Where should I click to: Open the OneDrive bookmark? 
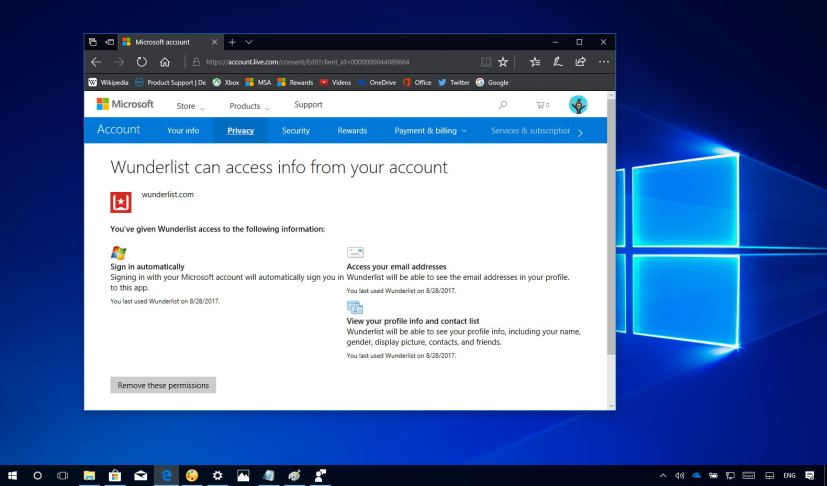point(377,82)
